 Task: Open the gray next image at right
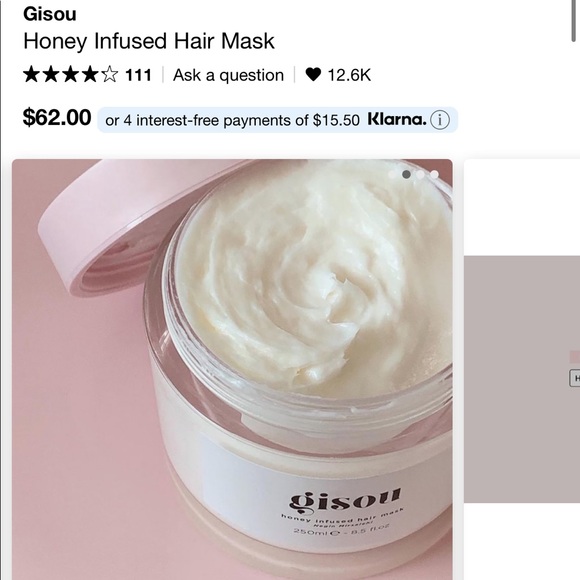coord(522,379)
